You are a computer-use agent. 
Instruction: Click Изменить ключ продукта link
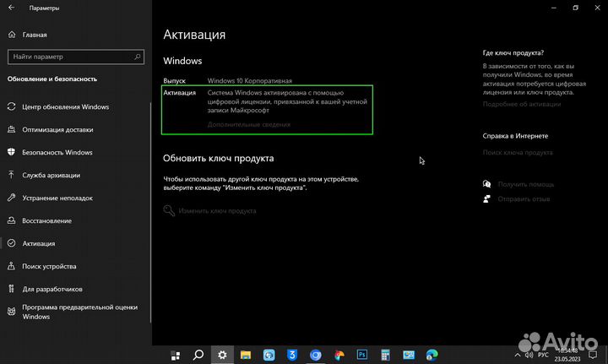[x=216, y=210]
